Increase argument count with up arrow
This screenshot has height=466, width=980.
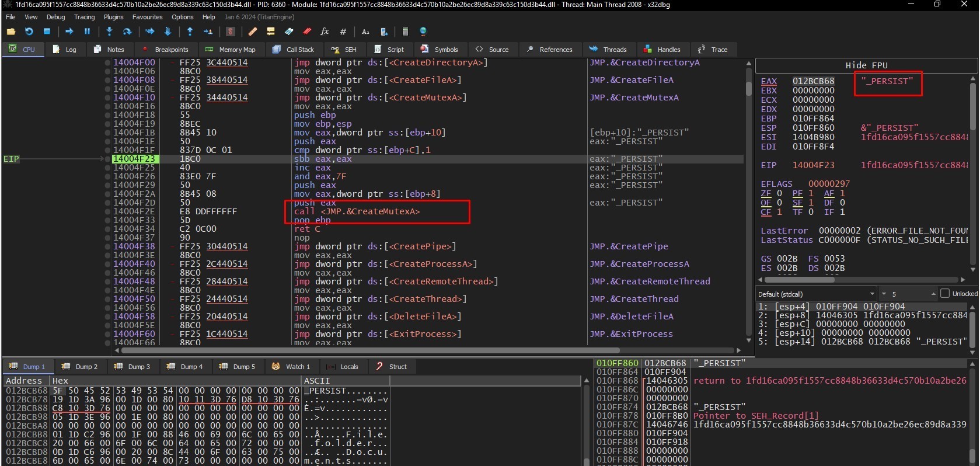point(933,294)
